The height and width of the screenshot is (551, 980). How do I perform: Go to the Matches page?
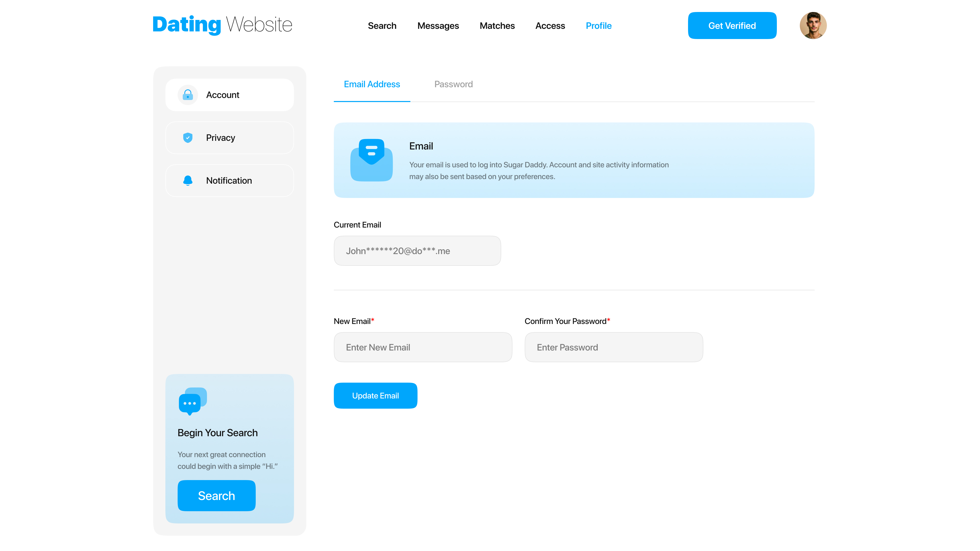(x=497, y=26)
